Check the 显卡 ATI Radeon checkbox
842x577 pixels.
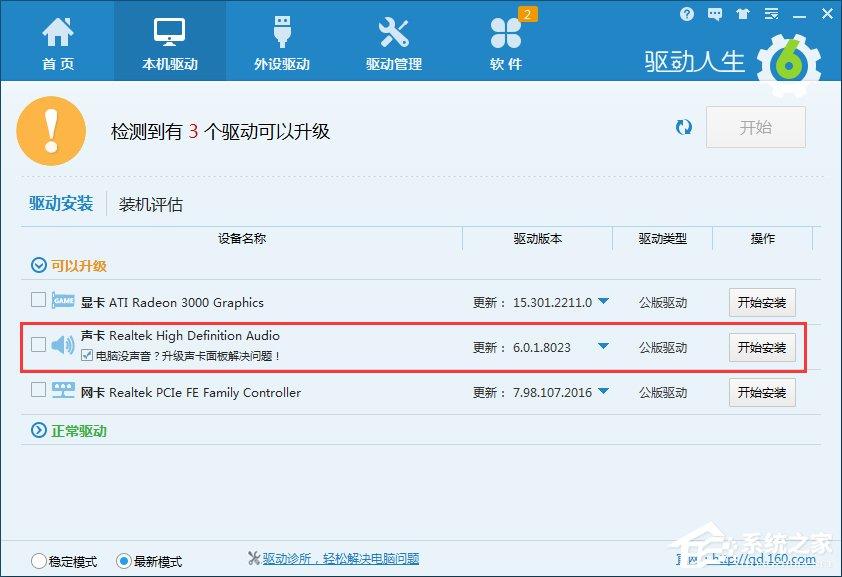pos(38,300)
